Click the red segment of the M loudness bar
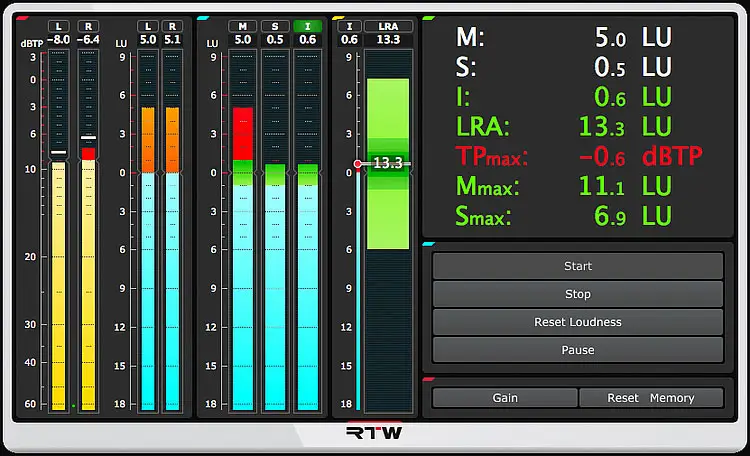The height and width of the screenshot is (456, 750). click(x=243, y=134)
